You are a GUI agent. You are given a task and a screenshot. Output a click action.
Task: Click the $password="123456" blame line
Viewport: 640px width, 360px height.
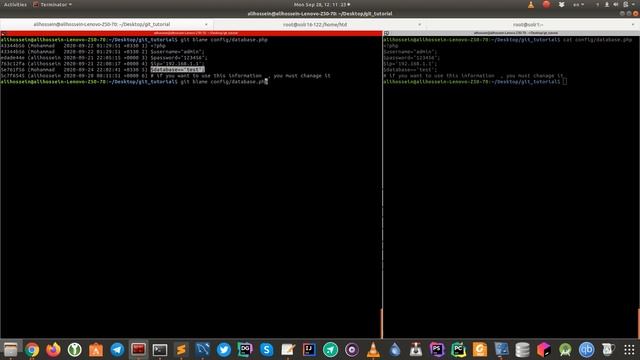104,58
